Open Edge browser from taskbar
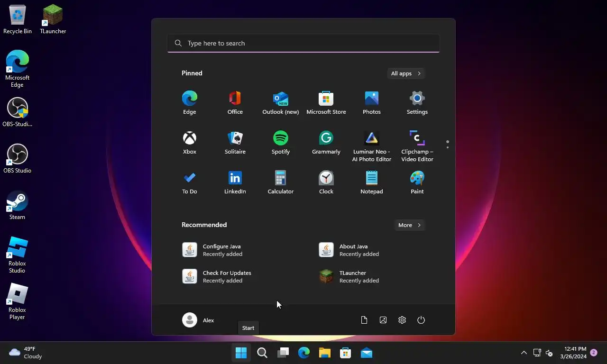The height and width of the screenshot is (364, 607). 303,353
